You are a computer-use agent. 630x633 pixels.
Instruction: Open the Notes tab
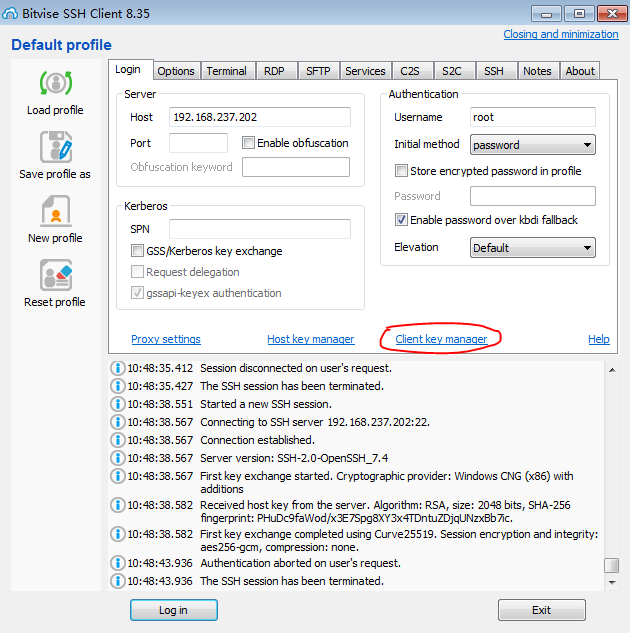[x=537, y=71]
